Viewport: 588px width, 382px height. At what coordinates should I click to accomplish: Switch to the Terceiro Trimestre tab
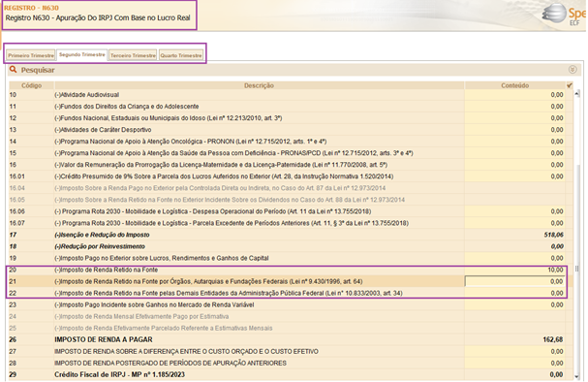(x=133, y=55)
